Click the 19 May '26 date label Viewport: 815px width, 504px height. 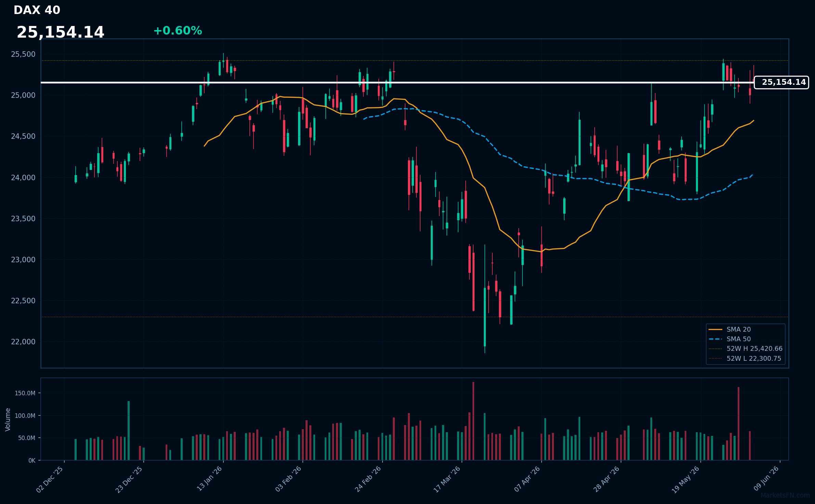[686, 480]
